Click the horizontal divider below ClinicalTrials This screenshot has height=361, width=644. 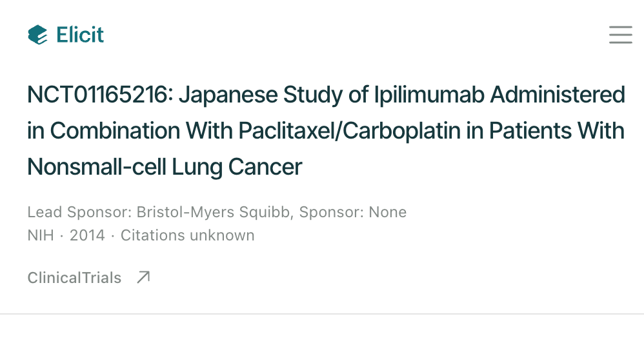click(x=322, y=314)
